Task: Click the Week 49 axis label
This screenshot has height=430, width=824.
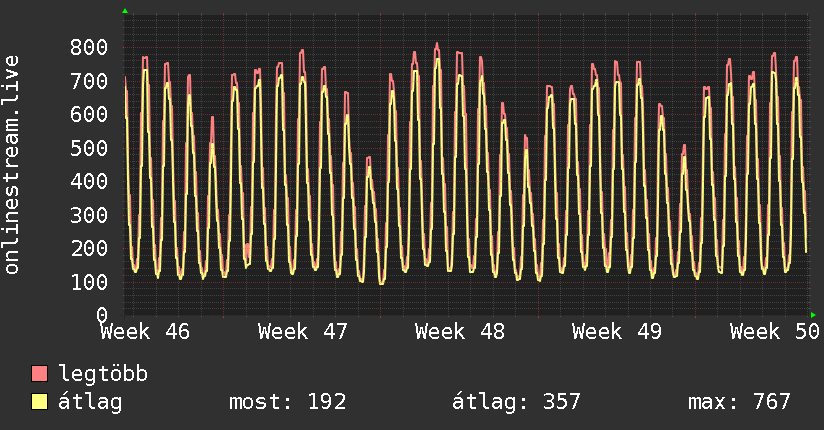Action: (x=617, y=332)
